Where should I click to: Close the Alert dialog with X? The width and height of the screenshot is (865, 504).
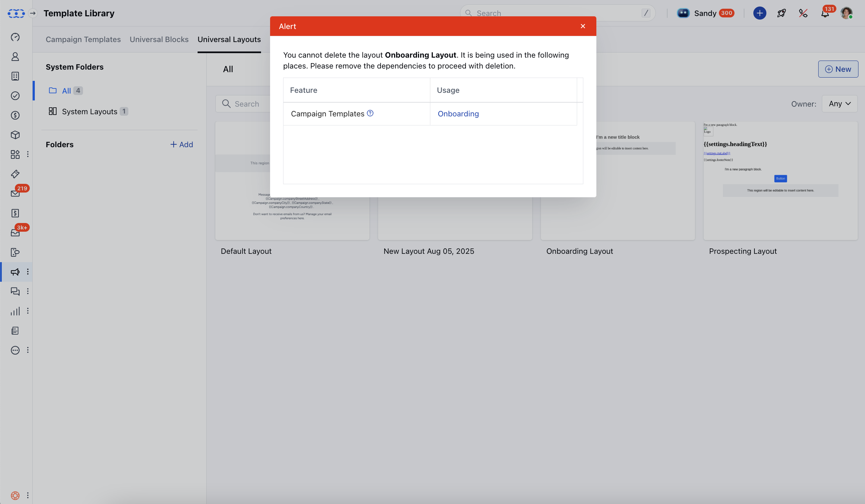[583, 26]
